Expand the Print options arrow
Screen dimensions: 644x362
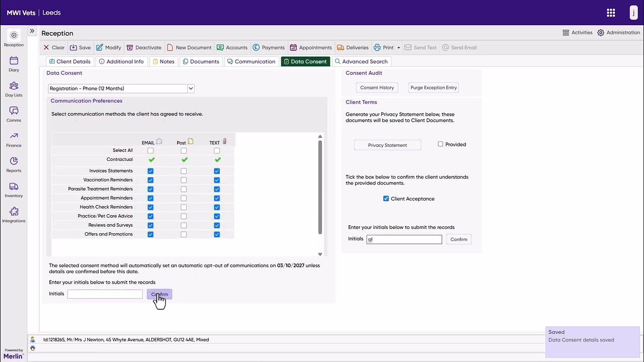coord(398,48)
